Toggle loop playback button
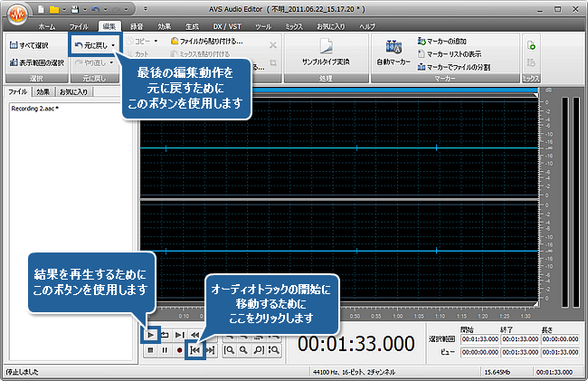Screen dimensions: 588x381 pos(165,335)
